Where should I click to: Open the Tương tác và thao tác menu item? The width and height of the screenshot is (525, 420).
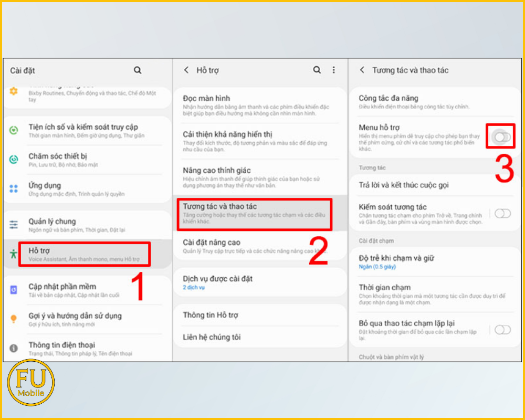pos(254,214)
